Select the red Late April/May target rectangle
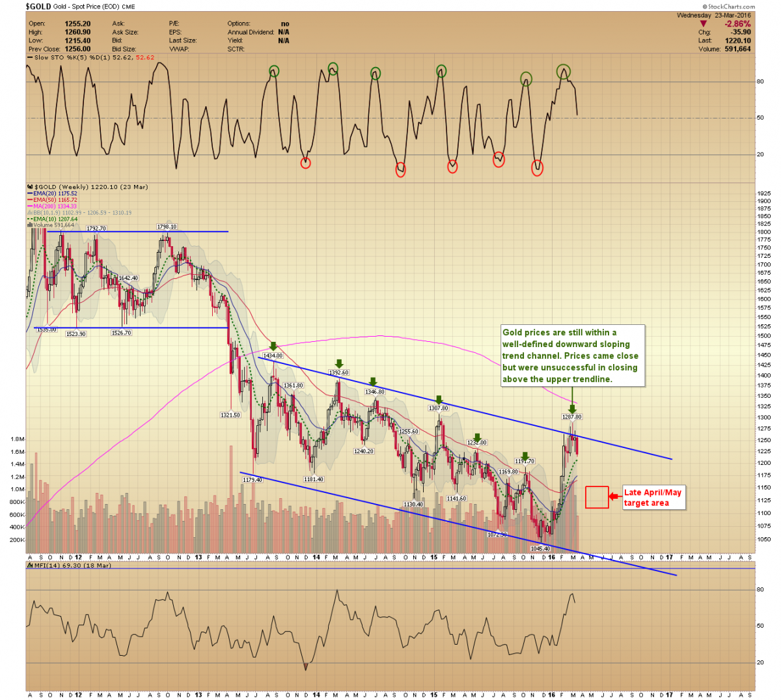 [597, 497]
